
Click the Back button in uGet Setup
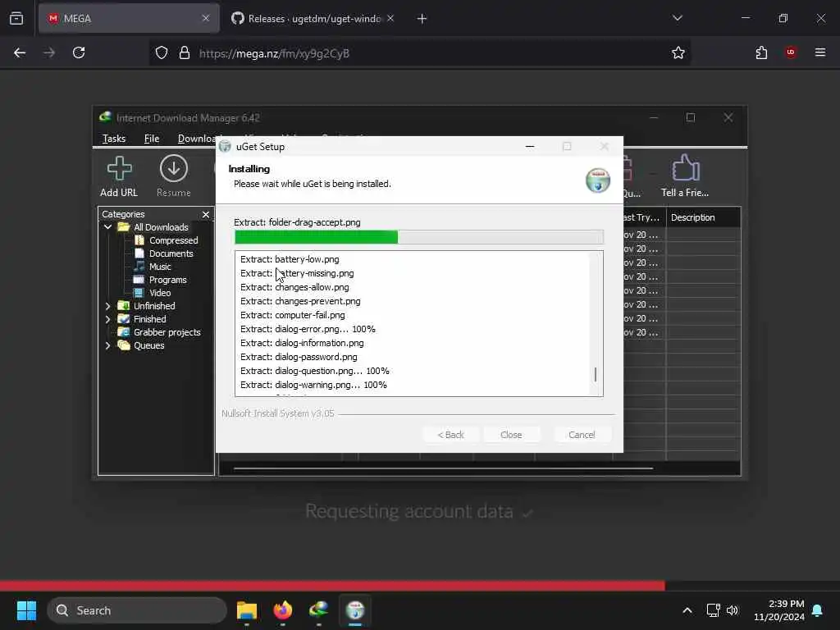(x=451, y=435)
